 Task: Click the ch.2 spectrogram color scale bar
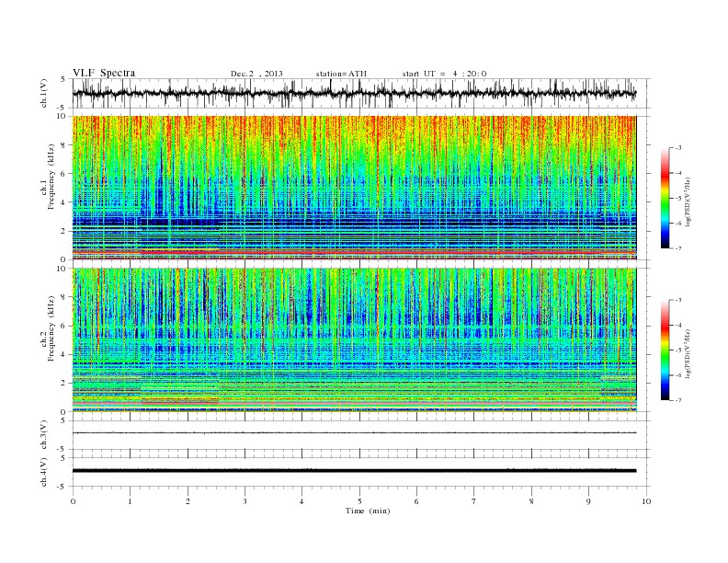(x=665, y=350)
